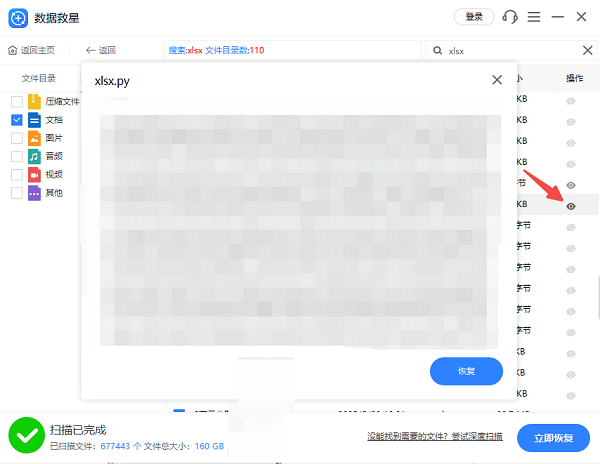Uncheck the 文档 checkbox

[x=16, y=120]
